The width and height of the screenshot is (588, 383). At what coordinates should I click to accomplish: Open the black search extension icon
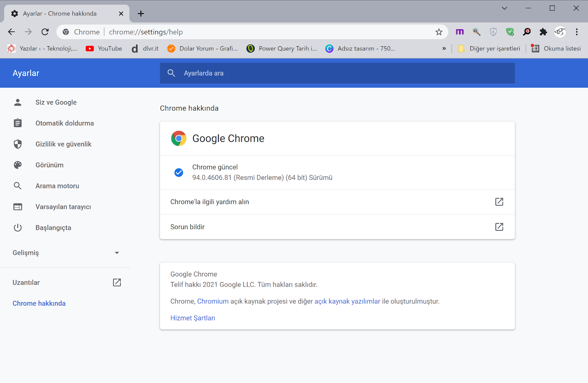(x=527, y=32)
